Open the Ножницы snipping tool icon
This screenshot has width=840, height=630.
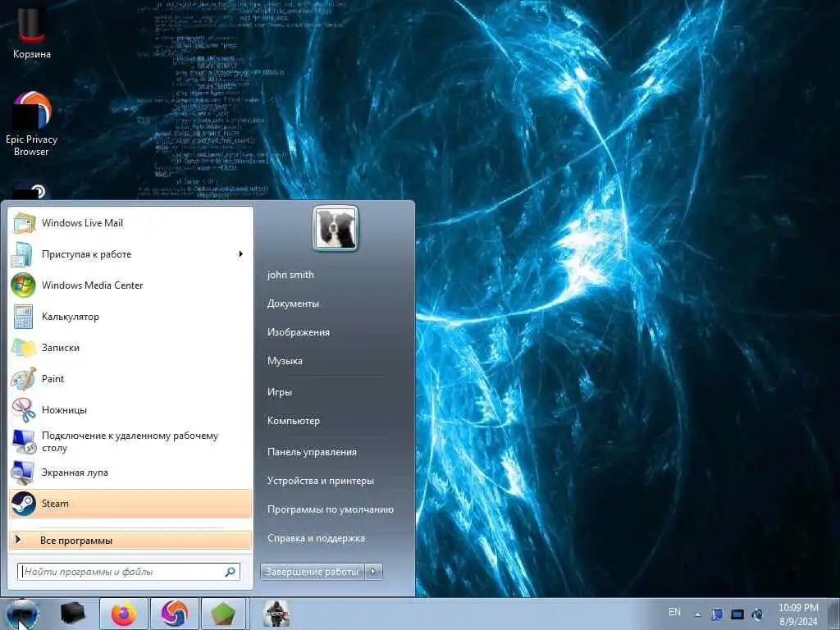point(24,410)
